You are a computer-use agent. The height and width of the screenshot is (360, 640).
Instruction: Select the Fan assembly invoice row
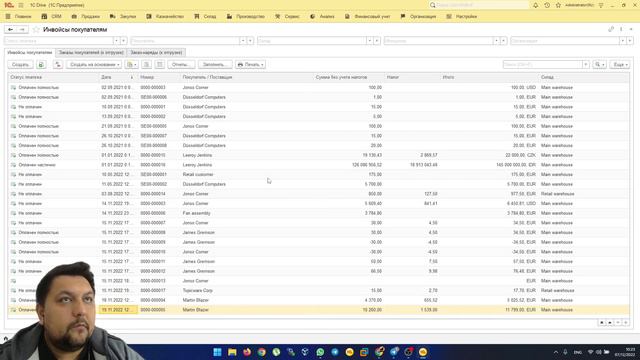pyautogui.click(x=318, y=213)
